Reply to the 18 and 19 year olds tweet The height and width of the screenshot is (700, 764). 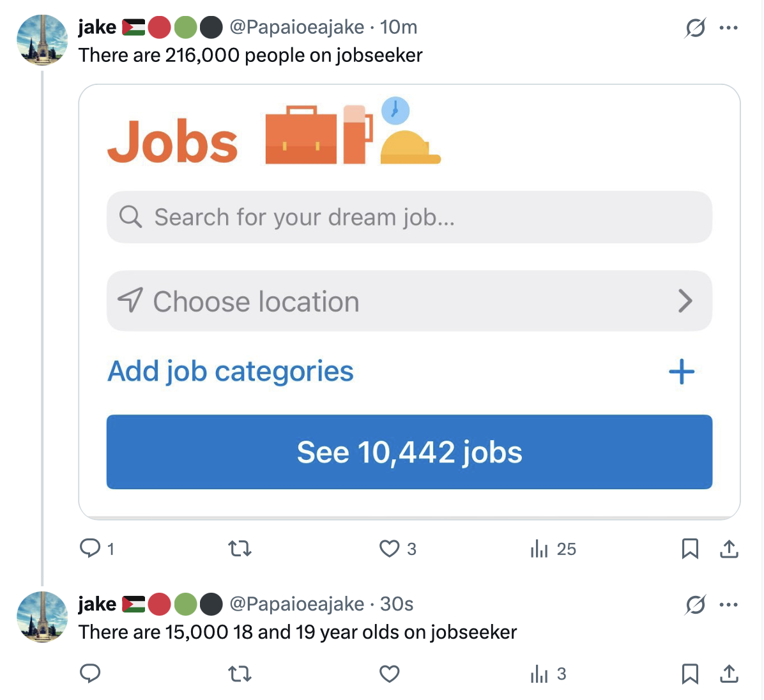90,674
